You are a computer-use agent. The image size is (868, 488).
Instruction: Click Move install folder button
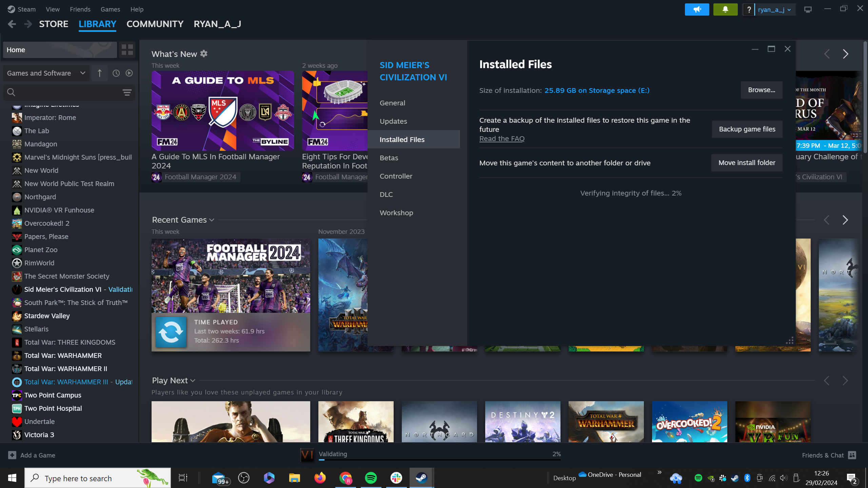click(747, 163)
